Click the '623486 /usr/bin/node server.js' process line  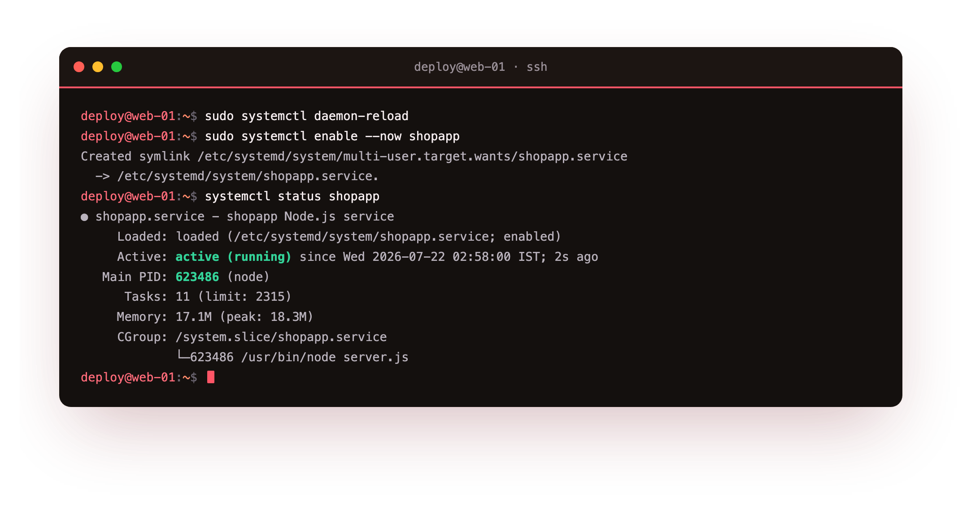(x=299, y=357)
